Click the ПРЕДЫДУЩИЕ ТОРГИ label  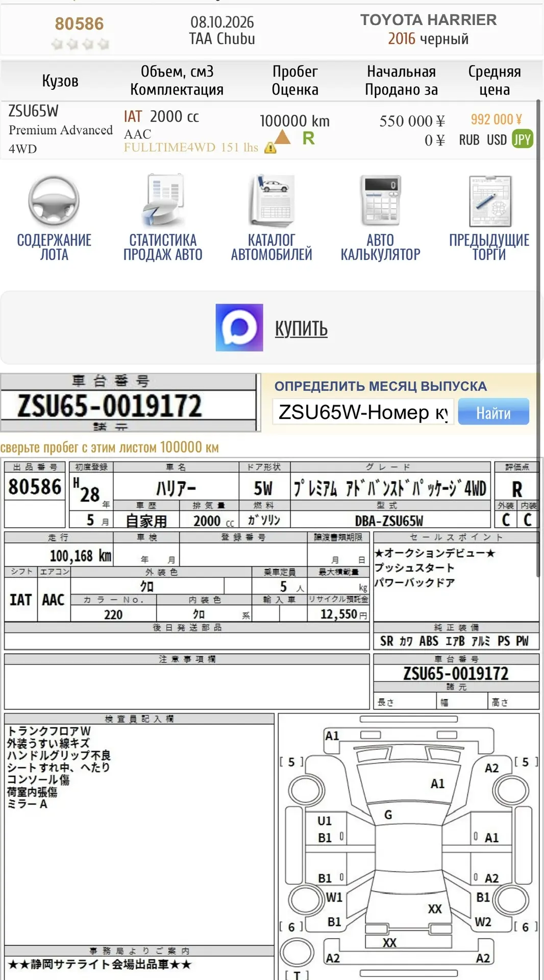489,247
